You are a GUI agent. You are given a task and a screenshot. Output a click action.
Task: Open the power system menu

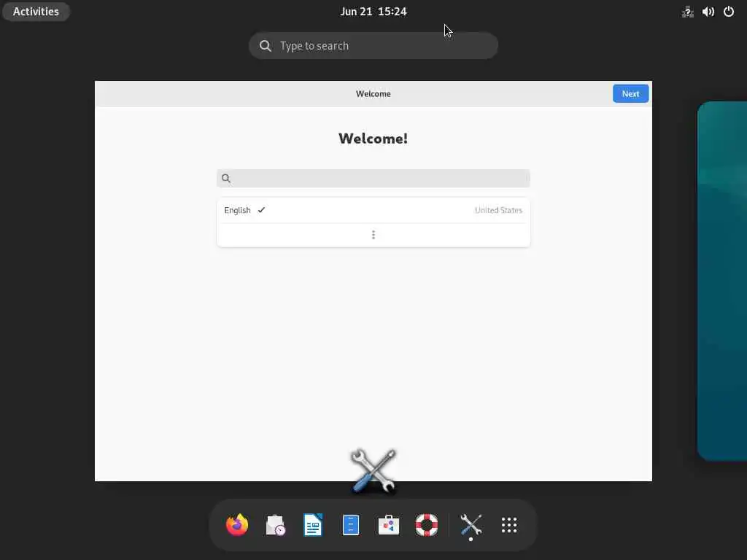pyautogui.click(x=729, y=12)
